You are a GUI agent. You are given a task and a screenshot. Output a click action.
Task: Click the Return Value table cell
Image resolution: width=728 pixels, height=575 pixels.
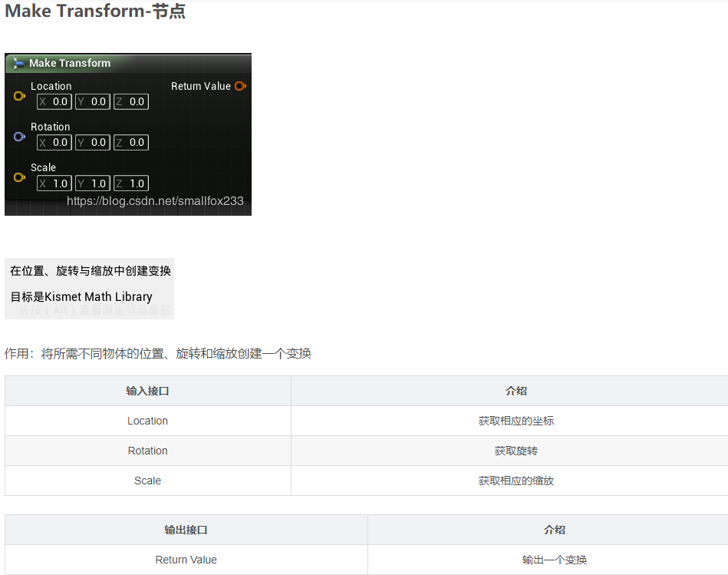[186, 560]
